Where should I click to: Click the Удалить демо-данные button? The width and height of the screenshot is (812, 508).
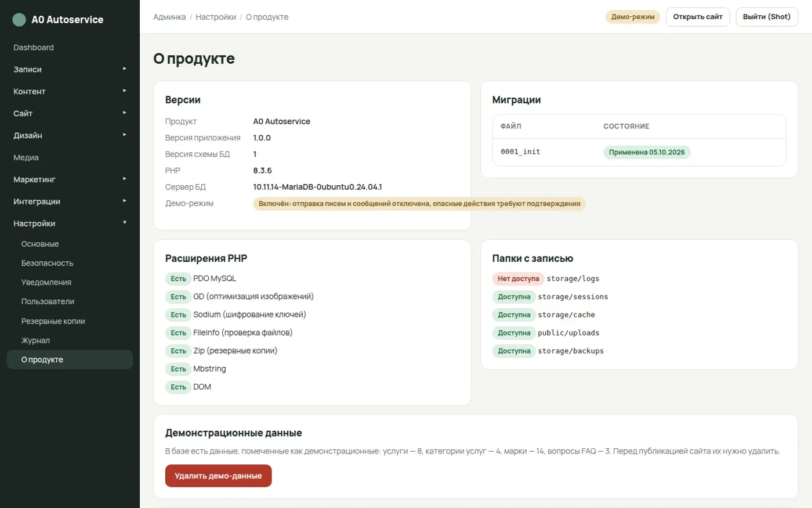coord(218,475)
